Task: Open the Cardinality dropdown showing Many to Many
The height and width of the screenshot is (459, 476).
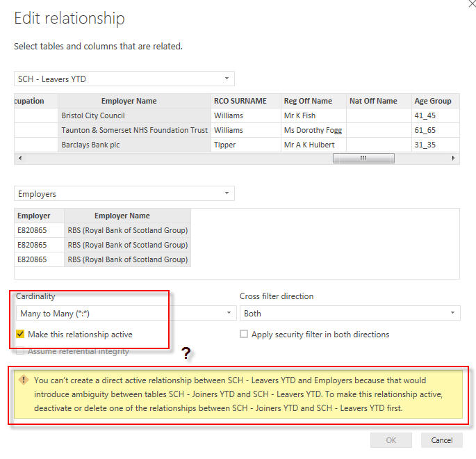Action: tap(126, 313)
